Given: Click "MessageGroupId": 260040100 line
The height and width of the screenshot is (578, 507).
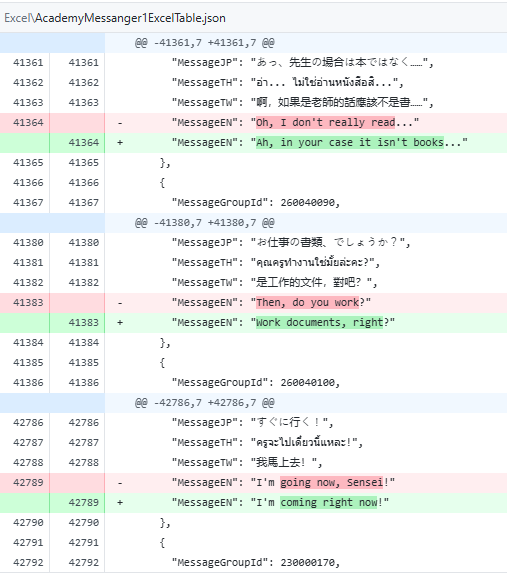Looking at the screenshot, I should (x=256, y=383).
